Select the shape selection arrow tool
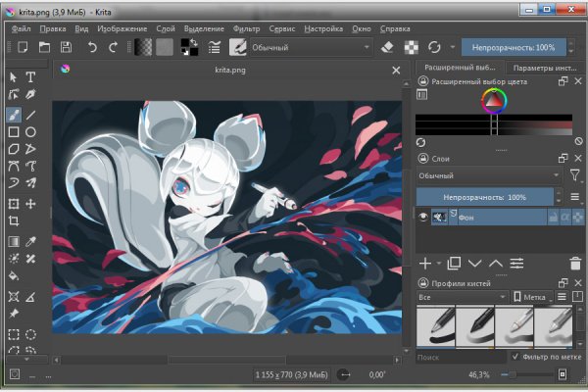 (14, 77)
